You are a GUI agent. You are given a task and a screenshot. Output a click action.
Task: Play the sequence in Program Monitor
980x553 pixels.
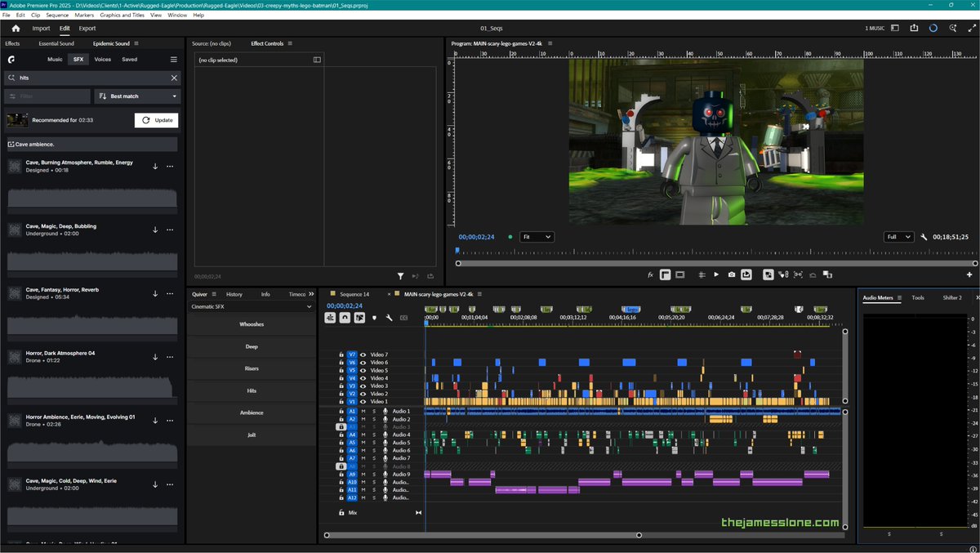click(x=716, y=275)
